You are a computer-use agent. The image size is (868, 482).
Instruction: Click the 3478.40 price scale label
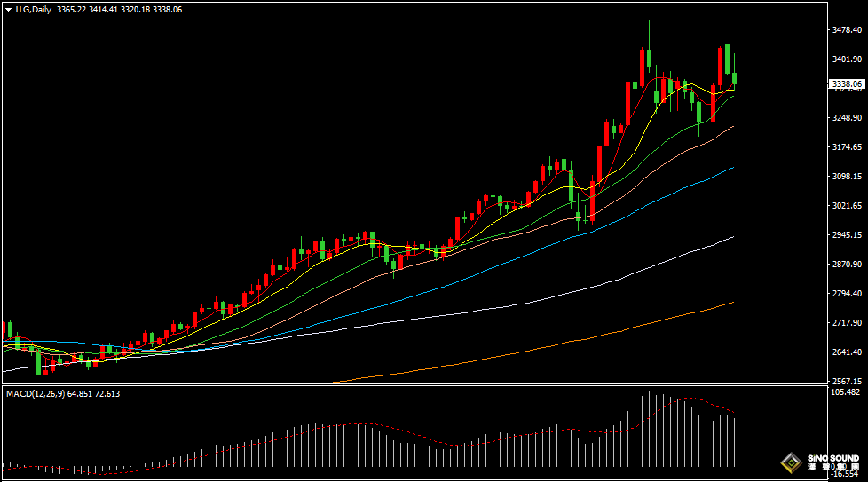coord(848,29)
